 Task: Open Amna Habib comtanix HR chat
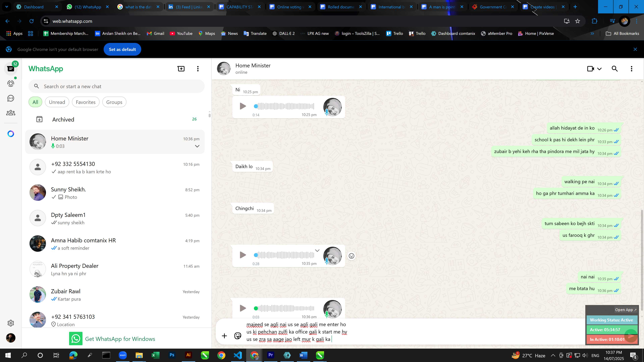pyautogui.click(x=115, y=244)
